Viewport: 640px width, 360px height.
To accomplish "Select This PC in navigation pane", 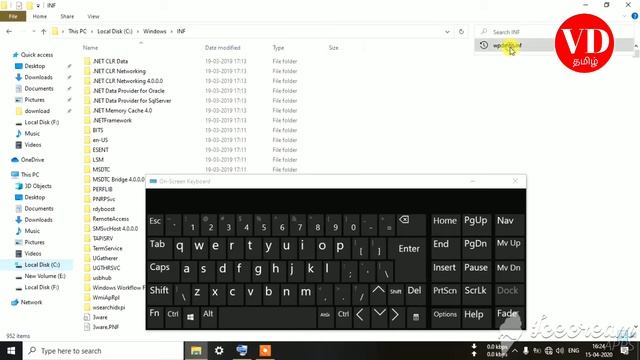I will pos(30,174).
